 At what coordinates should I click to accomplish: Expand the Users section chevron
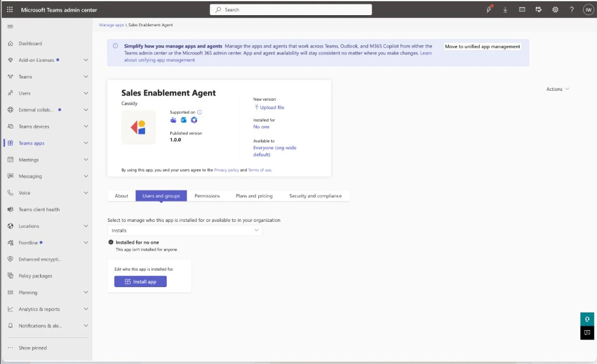(86, 93)
